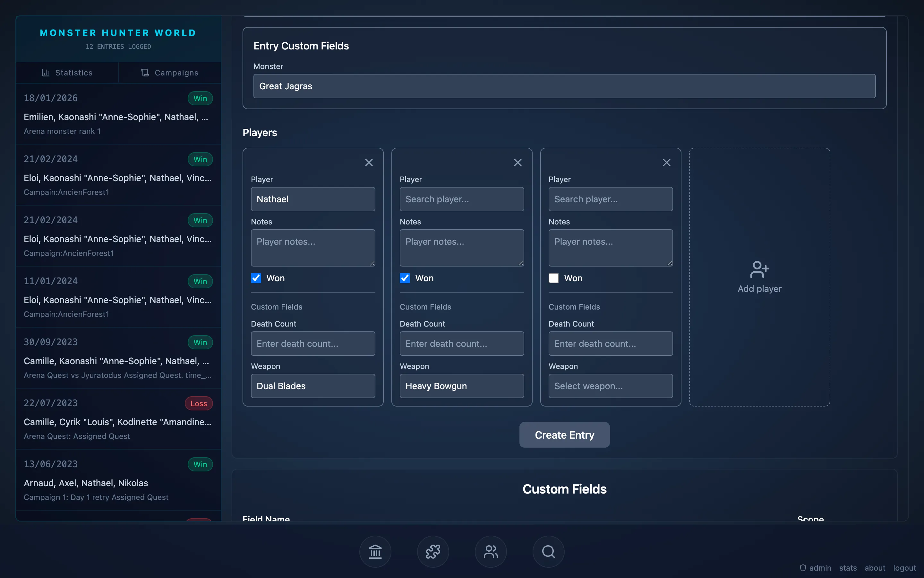Click the Monster Hunter World title
This screenshot has height=578, width=924.
118,33
